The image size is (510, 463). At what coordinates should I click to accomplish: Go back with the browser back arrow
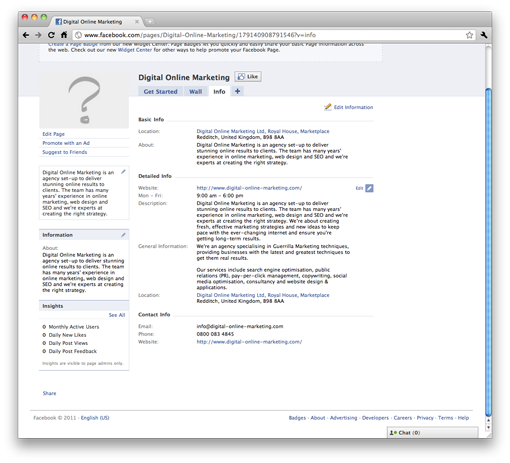click(26, 35)
